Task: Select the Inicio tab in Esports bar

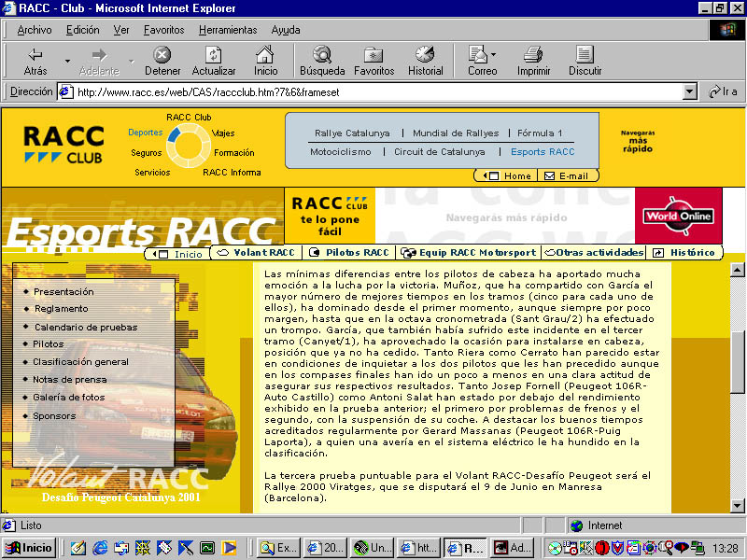Action: [x=177, y=254]
